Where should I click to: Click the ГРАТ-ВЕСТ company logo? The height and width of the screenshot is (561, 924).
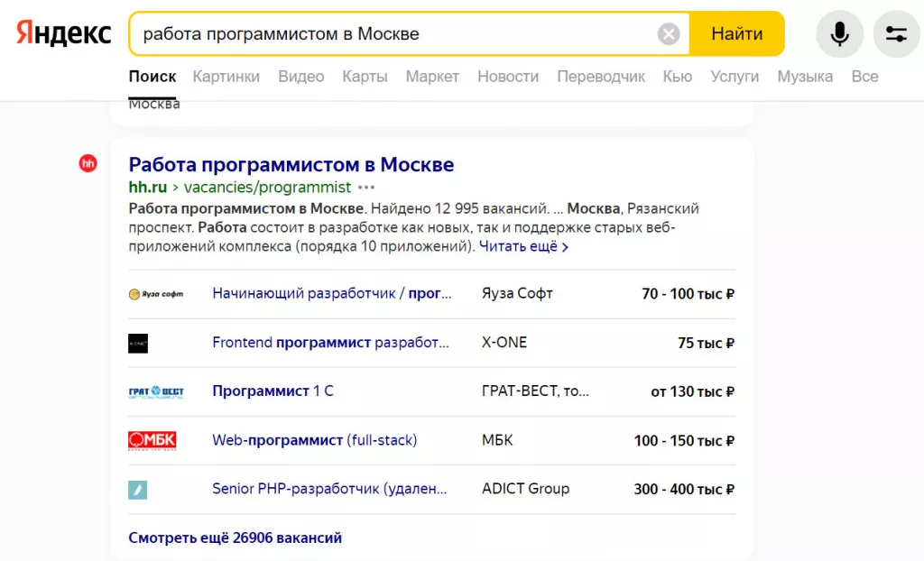[155, 391]
